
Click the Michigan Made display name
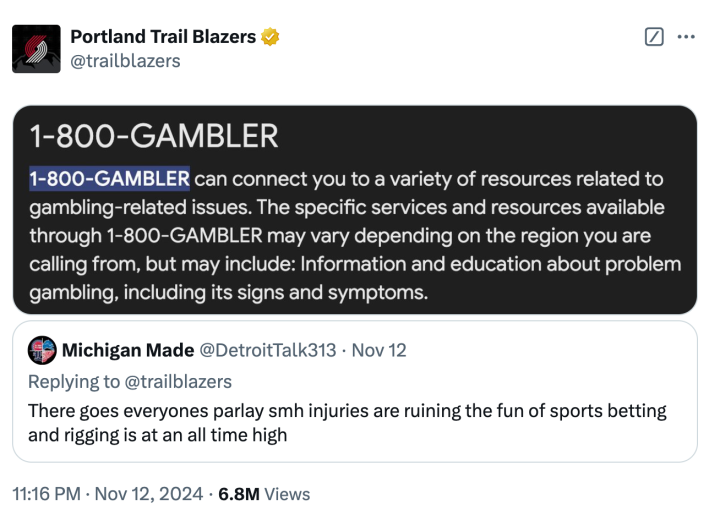pos(127,351)
